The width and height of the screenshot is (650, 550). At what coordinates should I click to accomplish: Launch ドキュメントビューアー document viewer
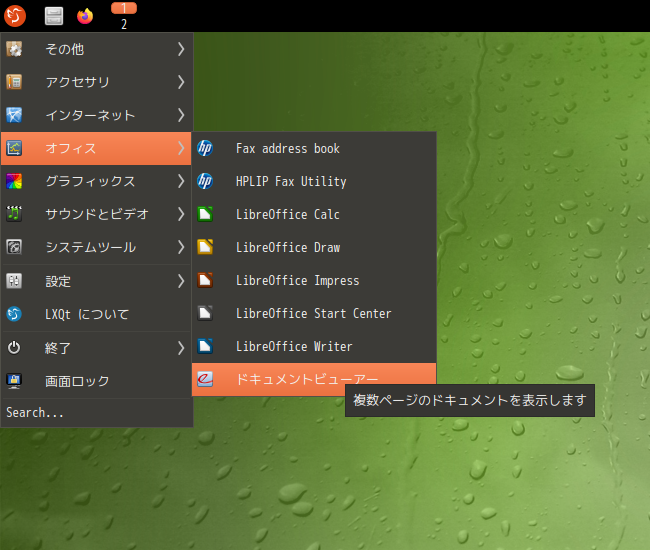coord(314,379)
